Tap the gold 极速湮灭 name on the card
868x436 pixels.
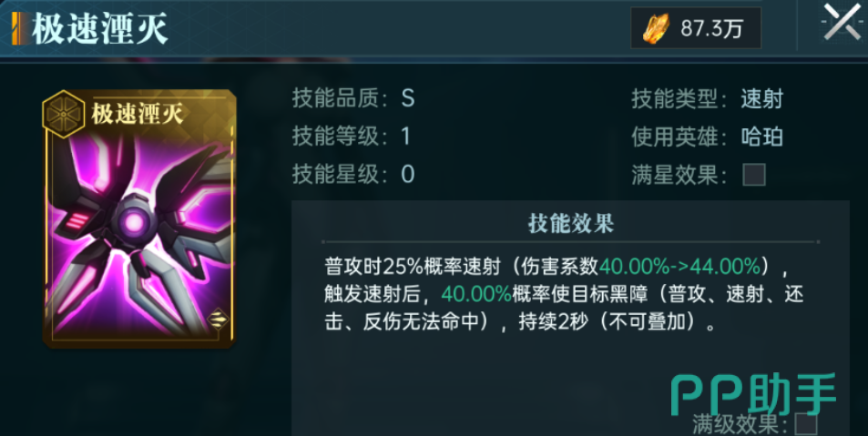(x=138, y=115)
